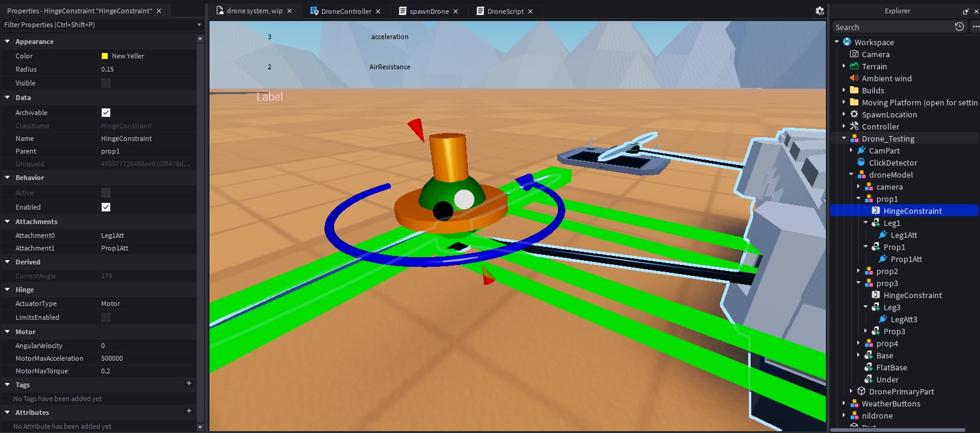980x433 pixels.
Task: Click the Prop1Att attachment icon
Action: (883, 259)
